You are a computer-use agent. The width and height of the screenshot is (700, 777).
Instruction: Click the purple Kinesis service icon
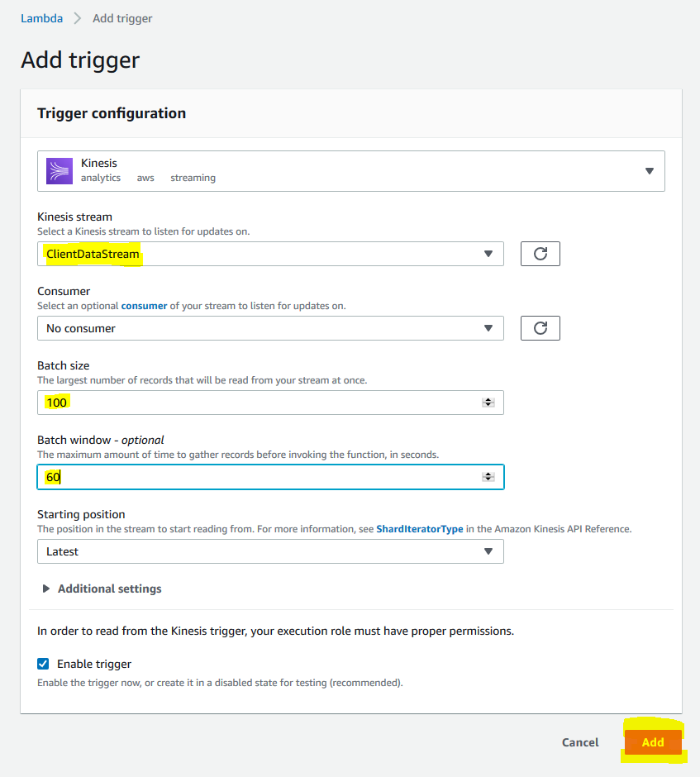(60, 171)
